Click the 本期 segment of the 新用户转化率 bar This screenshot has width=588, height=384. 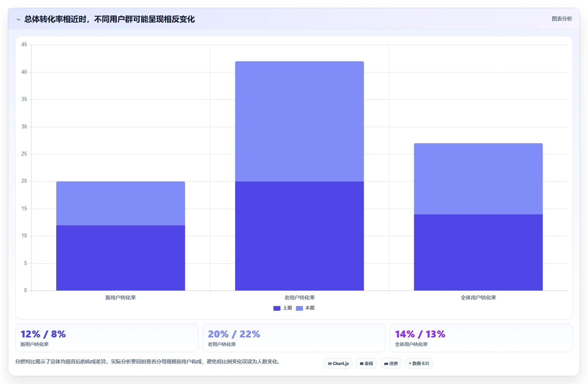pos(121,203)
